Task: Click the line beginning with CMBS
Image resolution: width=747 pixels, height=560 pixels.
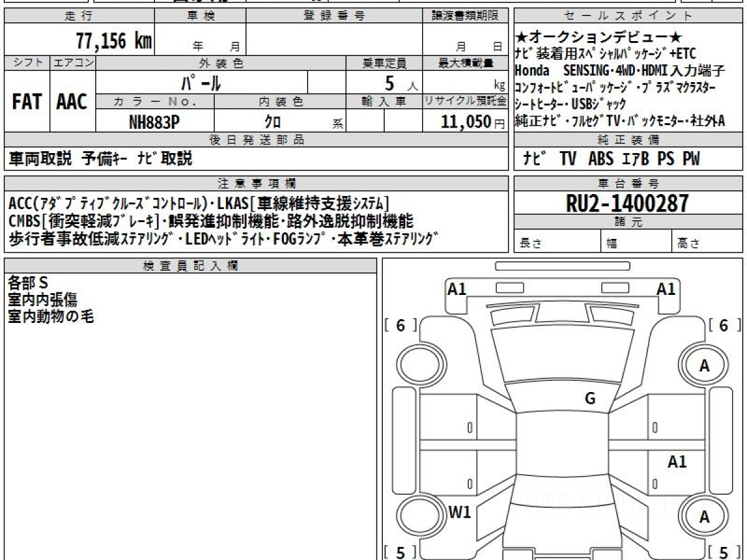Action: (x=211, y=221)
